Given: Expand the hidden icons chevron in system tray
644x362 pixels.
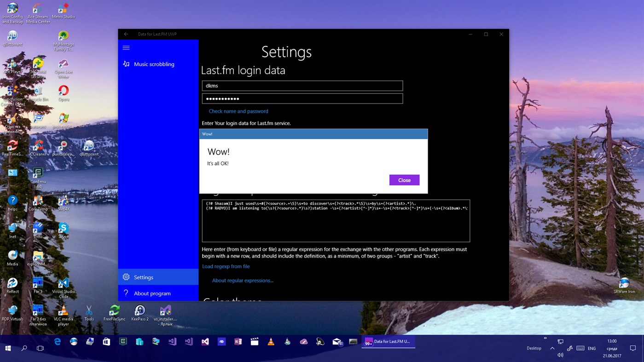Looking at the screenshot, I should click(552, 348).
